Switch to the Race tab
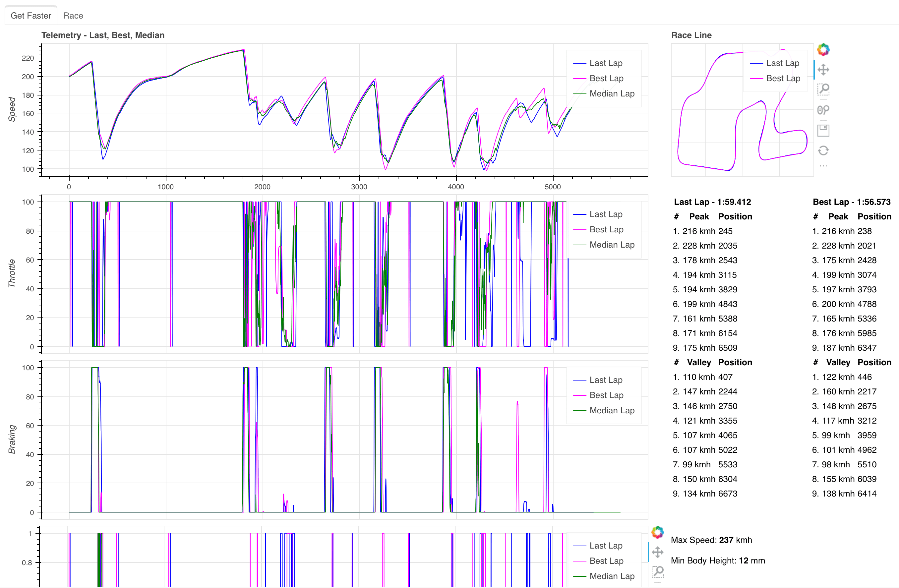 73,16
